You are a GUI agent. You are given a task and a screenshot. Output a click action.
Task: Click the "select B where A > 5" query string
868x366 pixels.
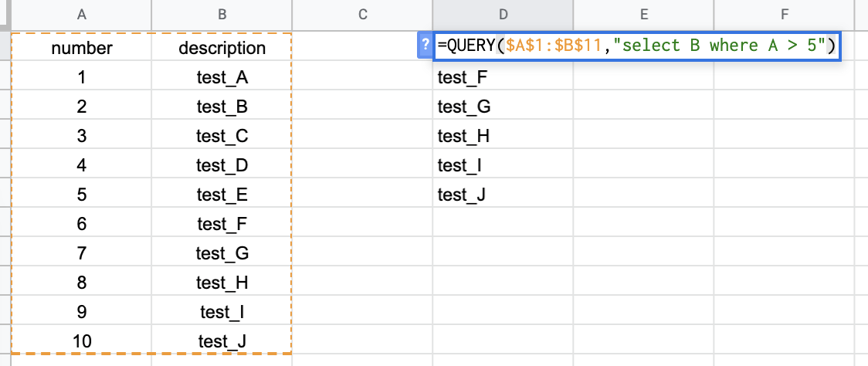tap(719, 46)
